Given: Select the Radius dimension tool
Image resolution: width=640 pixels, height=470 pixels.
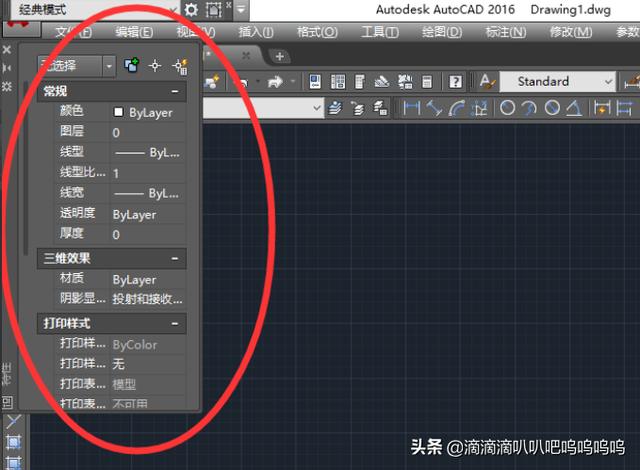Looking at the screenshot, I should [x=507, y=108].
